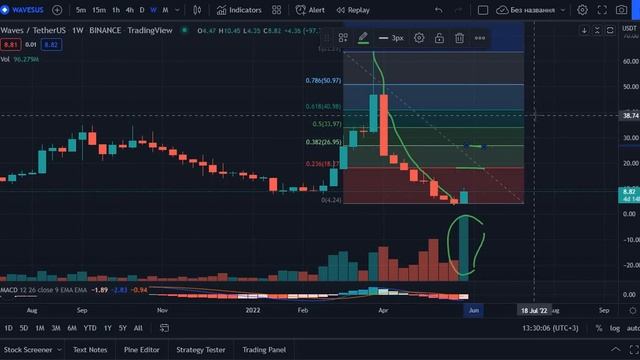
Task: Open the chart layout selector square
Action: coord(482,10)
